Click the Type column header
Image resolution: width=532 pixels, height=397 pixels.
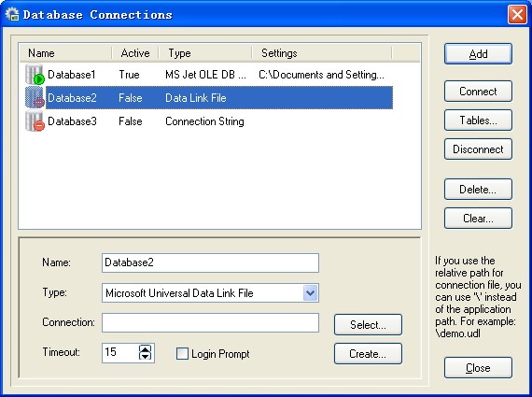tap(205, 53)
